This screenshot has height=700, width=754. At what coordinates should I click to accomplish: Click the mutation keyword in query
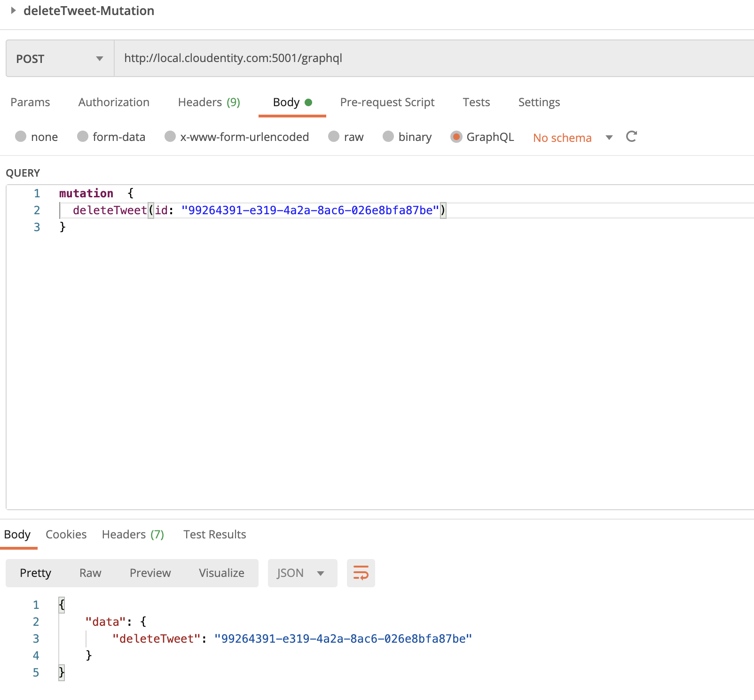(x=86, y=193)
